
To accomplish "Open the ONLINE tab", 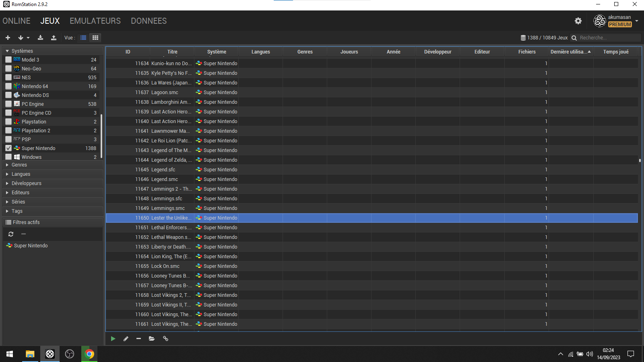I will pyautogui.click(x=17, y=21).
